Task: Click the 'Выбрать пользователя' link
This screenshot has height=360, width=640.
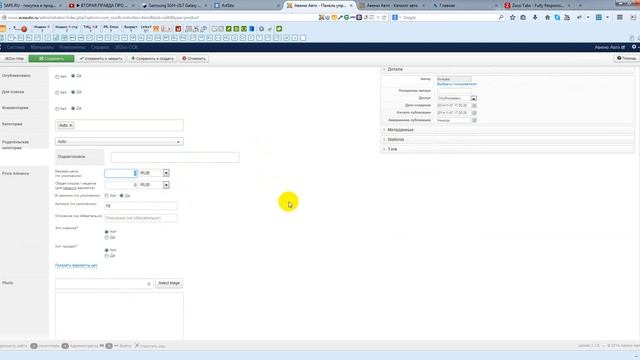Action: (x=457, y=84)
